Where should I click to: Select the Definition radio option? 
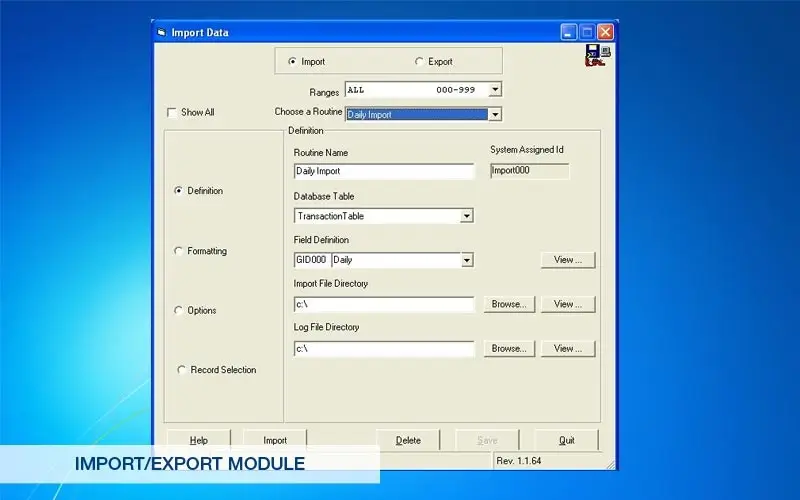(178, 191)
